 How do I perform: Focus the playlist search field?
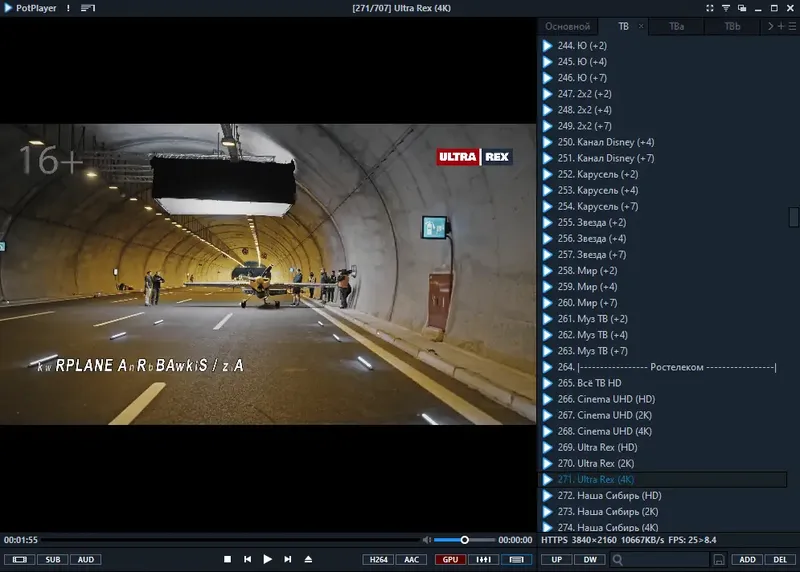pos(666,560)
